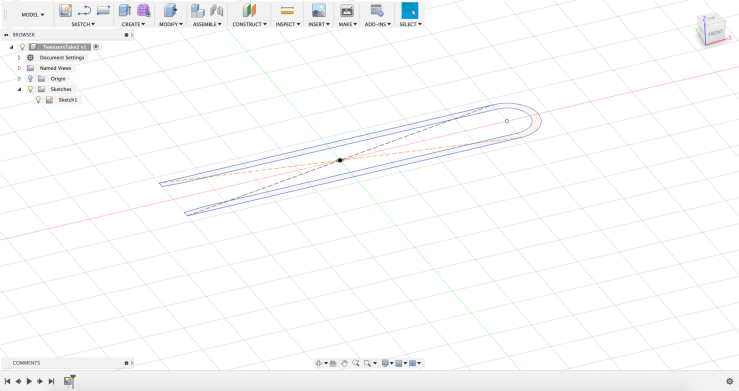The image size is (739, 391).
Task: Click the Viewports layout icon
Action: pos(412,363)
